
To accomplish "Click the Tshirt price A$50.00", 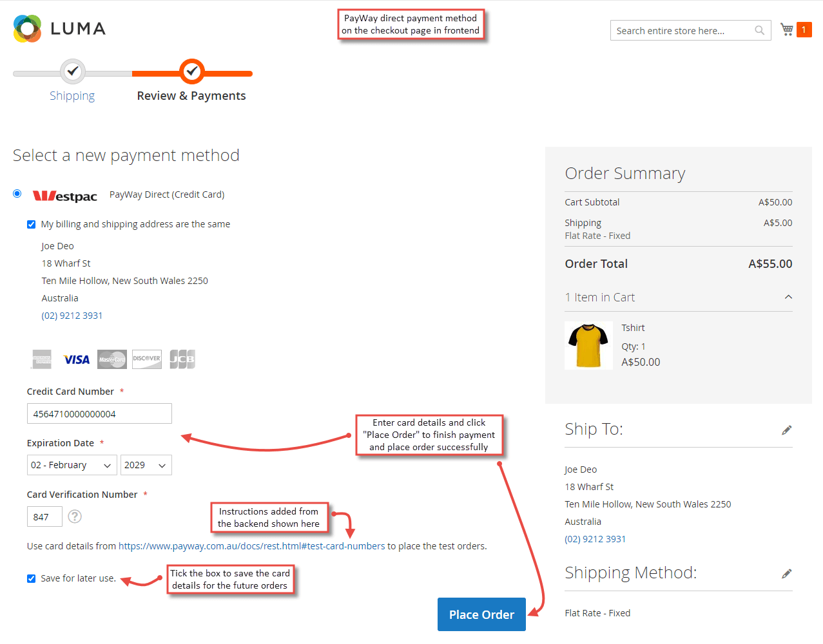I will click(641, 362).
